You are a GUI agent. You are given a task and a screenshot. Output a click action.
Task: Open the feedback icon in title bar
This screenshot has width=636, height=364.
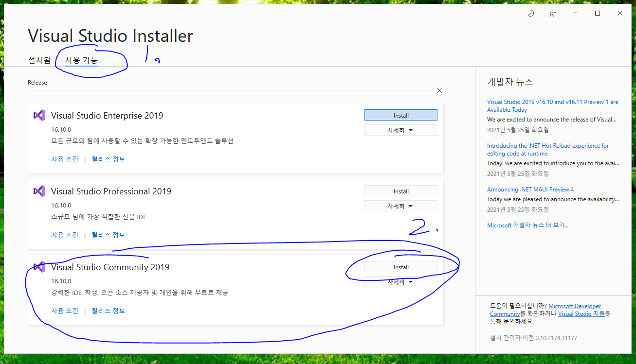[x=553, y=13]
